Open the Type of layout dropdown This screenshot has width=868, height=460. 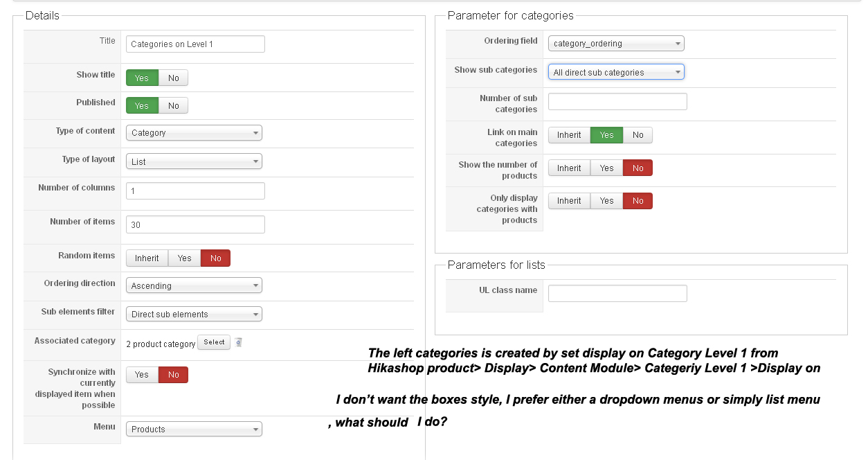(194, 161)
